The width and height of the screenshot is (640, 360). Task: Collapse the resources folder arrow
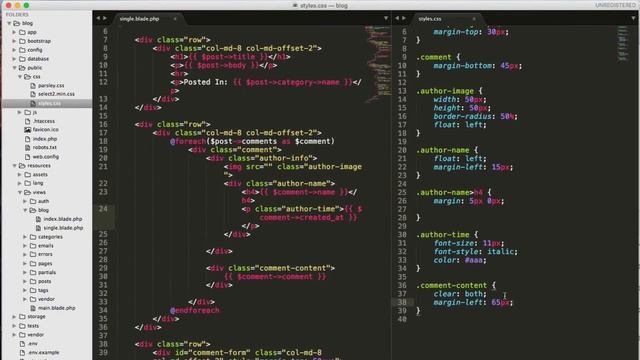[14, 166]
